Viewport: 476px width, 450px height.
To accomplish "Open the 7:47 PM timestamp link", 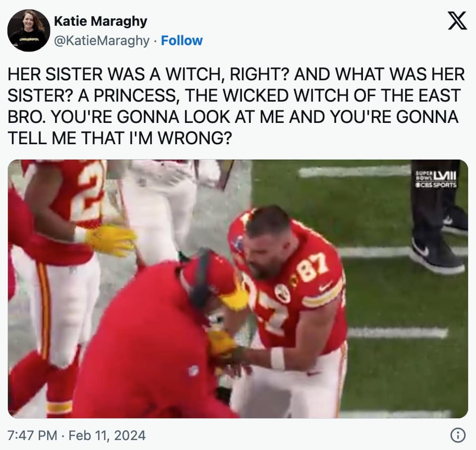I will (33, 436).
